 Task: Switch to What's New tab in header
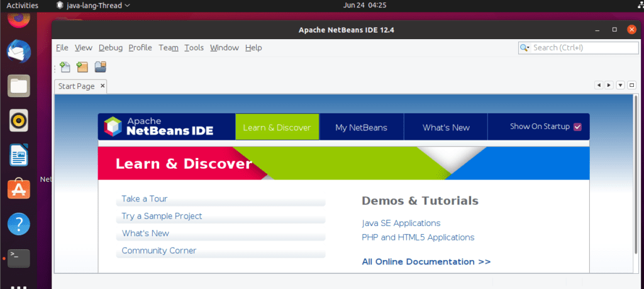click(x=446, y=127)
